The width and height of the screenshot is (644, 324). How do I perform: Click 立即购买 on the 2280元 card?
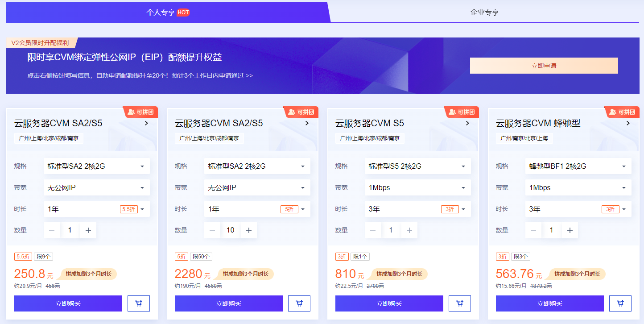coord(229,303)
